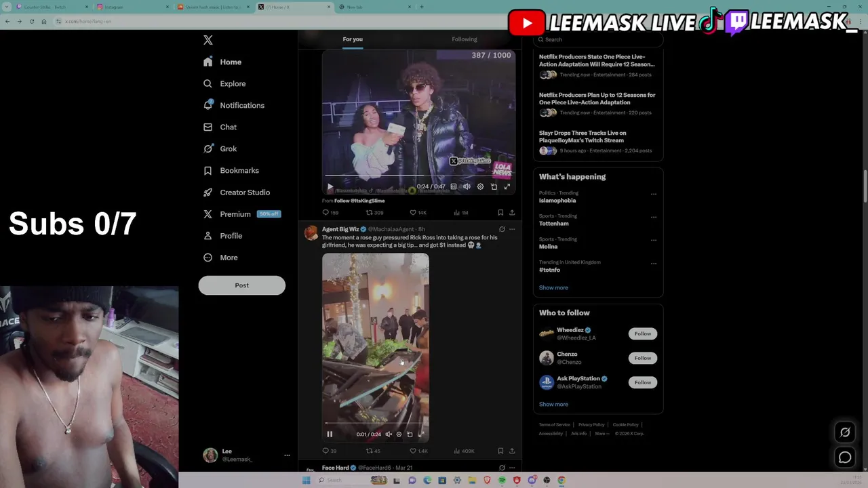Repost the post with 309 reposts
This screenshot has width=868, height=488.
click(x=374, y=212)
